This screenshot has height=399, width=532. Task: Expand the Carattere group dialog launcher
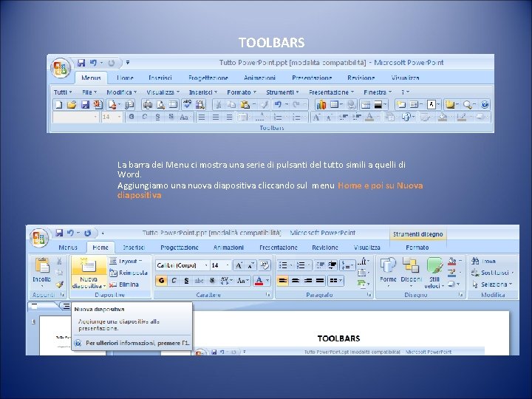click(x=267, y=295)
